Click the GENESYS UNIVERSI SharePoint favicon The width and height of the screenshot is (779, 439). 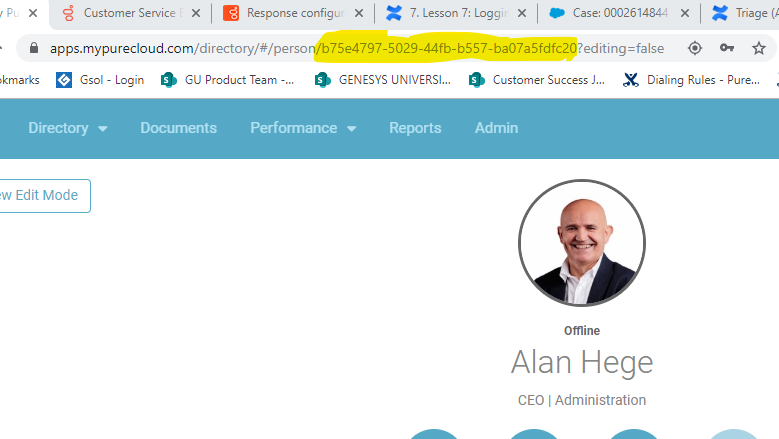pyautogui.click(x=322, y=80)
